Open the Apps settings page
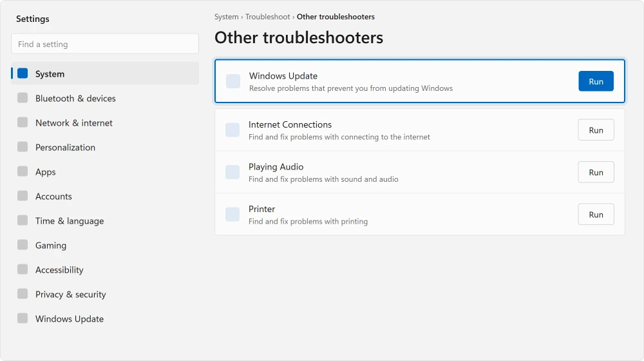 coord(105,172)
